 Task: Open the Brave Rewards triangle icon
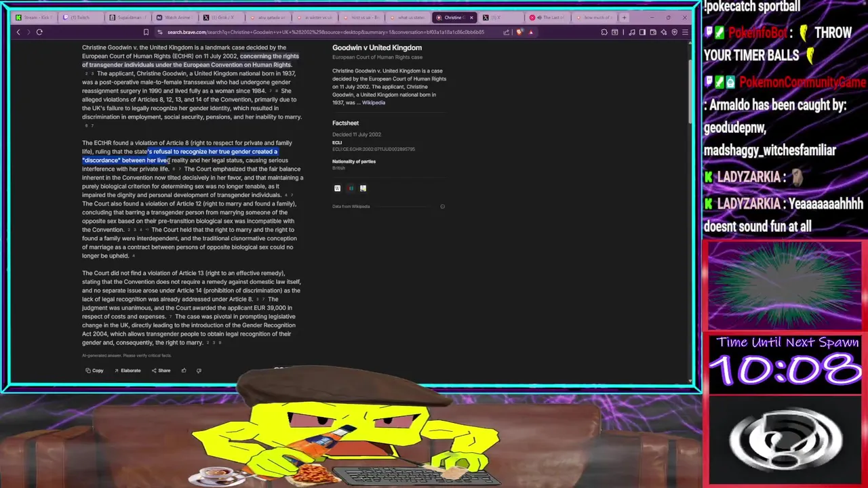531,32
